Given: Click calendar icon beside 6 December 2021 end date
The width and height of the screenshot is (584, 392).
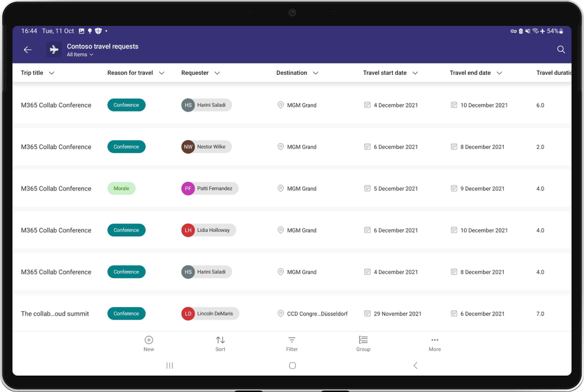Looking at the screenshot, I should pyautogui.click(x=454, y=314).
